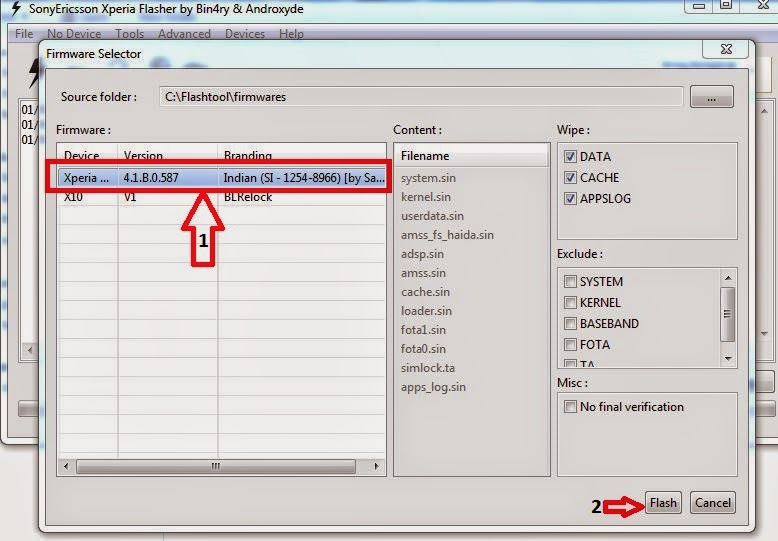Enable No final verification option
The width and height of the screenshot is (778, 541).
570,407
